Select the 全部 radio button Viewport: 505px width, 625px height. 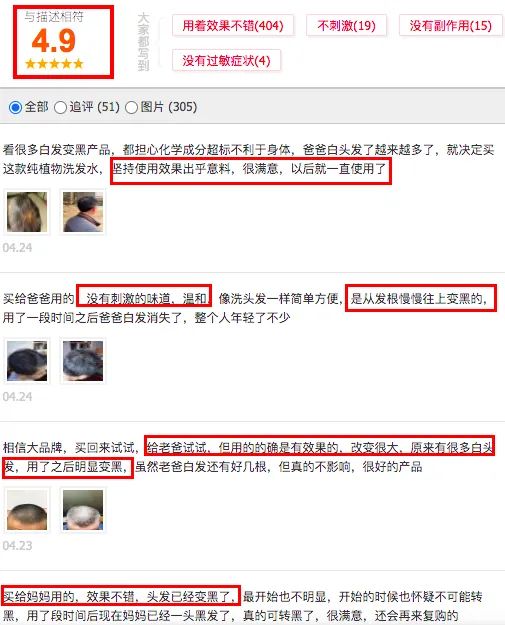(x=15, y=108)
